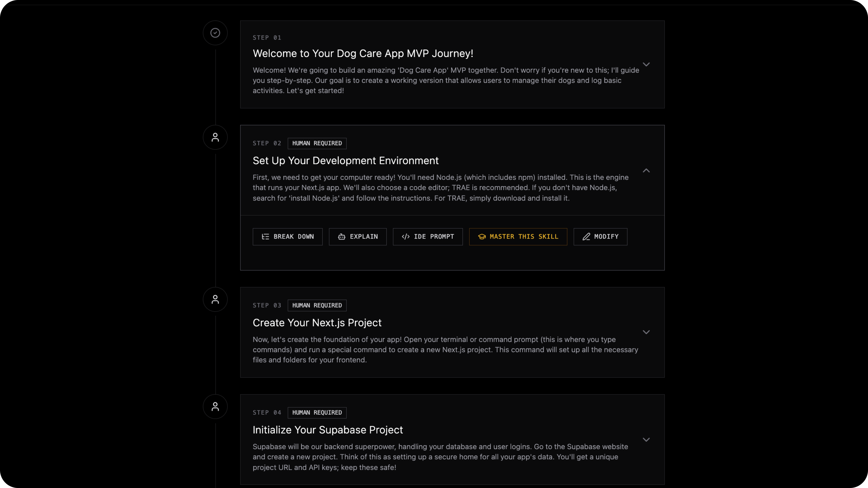
Task: Expand Step 01 with its chevron
Action: pyautogui.click(x=646, y=64)
